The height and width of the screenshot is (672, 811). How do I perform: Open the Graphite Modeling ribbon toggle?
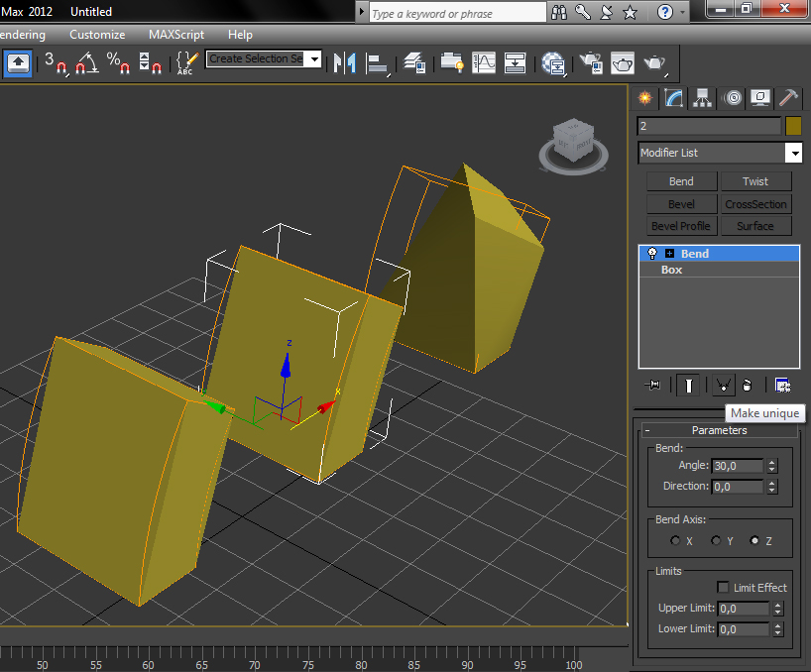tap(452, 63)
